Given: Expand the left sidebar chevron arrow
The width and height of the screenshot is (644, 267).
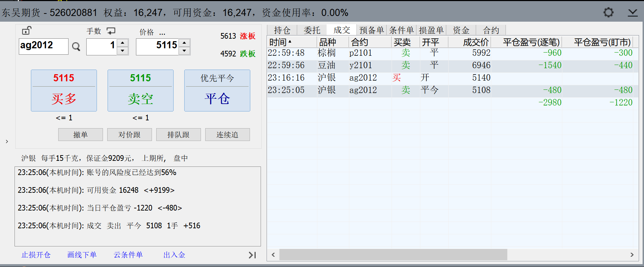Looking at the screenshot, I should (7, 141).
